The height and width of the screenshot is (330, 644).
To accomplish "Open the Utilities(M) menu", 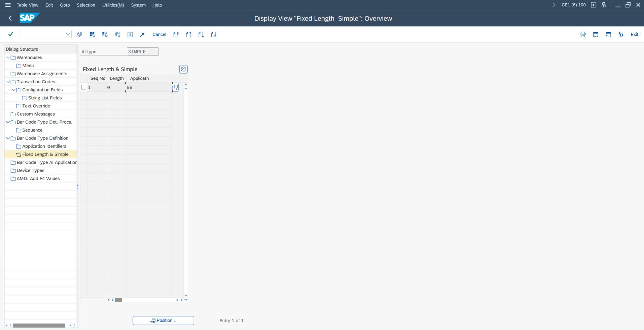I will click(113, 5).
